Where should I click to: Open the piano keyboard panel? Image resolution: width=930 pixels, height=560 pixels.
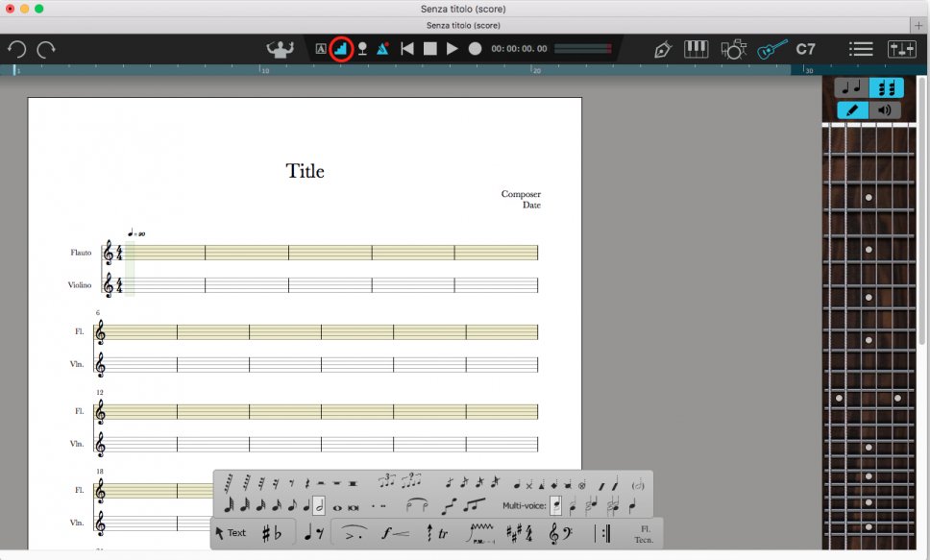coord(696,49)
